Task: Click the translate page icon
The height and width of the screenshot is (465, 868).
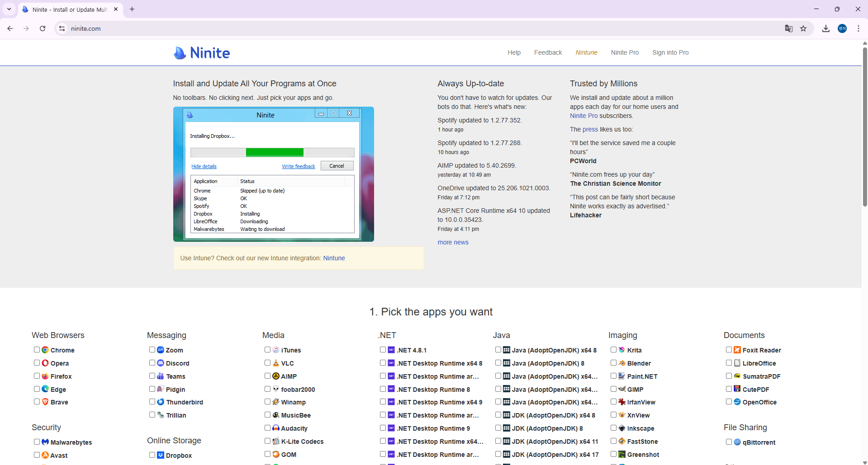Action: 789,28
